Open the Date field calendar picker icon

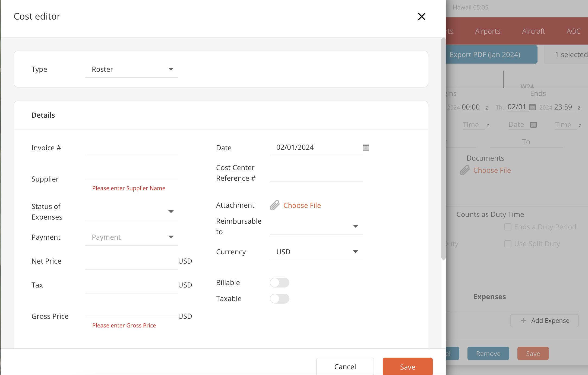pyautogui.click(x=366, y=148)
